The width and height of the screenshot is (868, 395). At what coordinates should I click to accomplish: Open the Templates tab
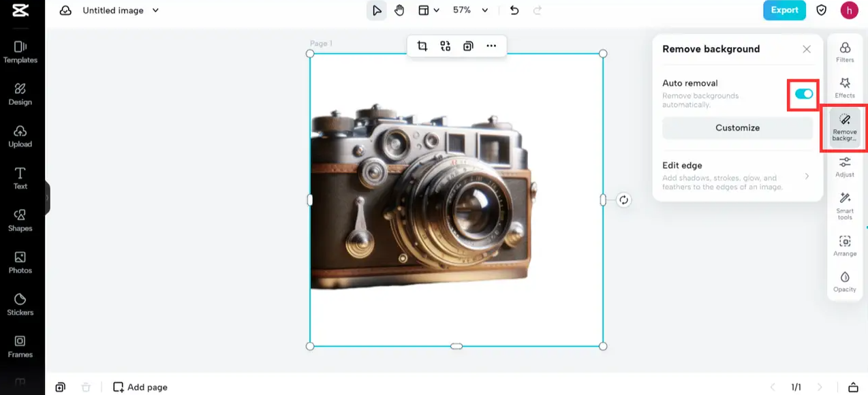pos(20,52)
